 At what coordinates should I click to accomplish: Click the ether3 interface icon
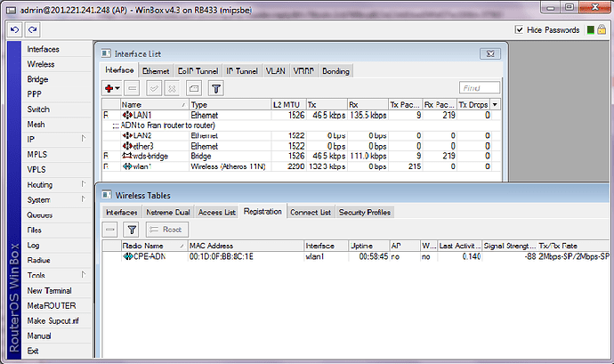(127, 146)
